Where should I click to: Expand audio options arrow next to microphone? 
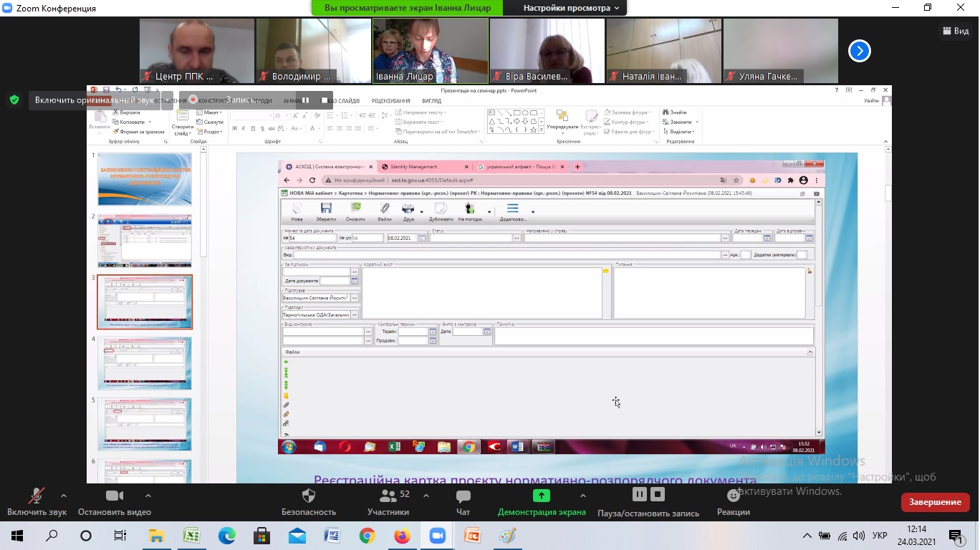(64, 495)
